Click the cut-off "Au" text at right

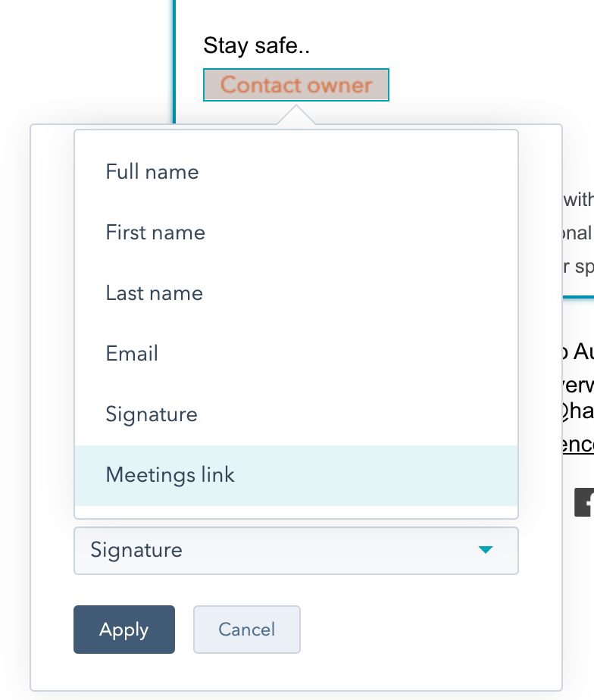582,352
